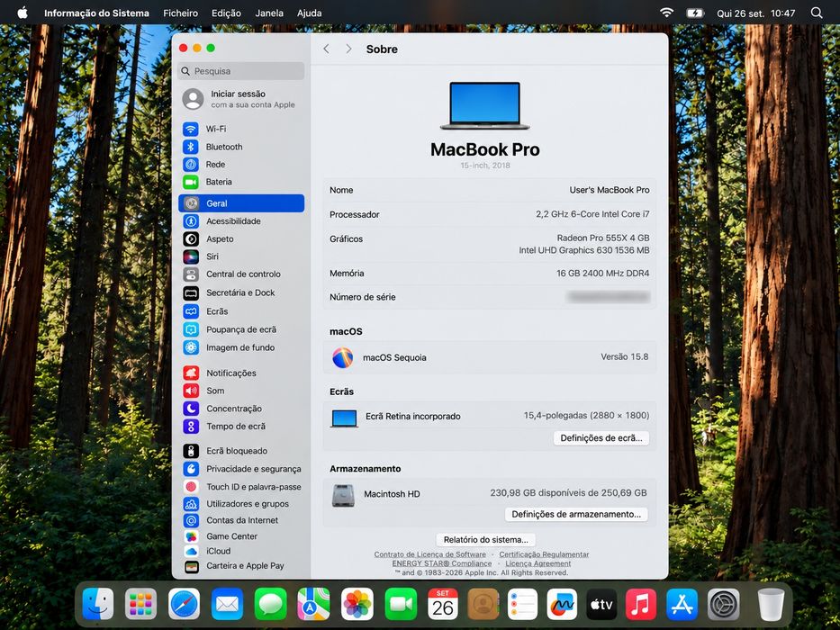Click Wi-Fi status icon in menu bar
Screen dimensions: 840x630
pyautogui.click(x=666, y=13)
